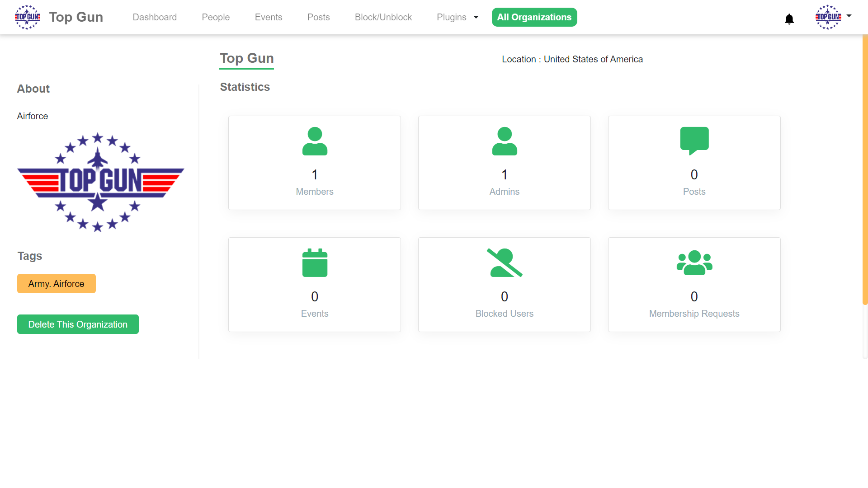Screen dimensions: 868x488
Task: Navigate to Posts in the navbar
Action: pyautogui.click(x=319, y=17)
